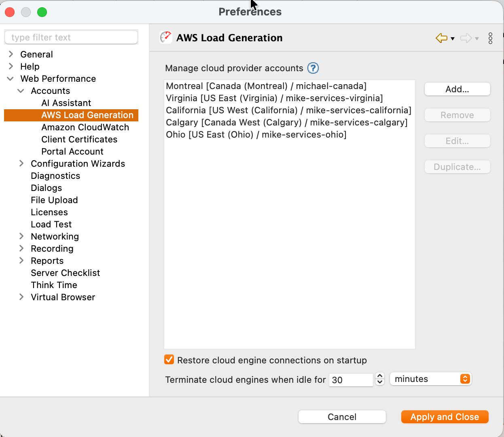Expand the Virtual Browser tree node
Screen dimensions: 504x437
click(x=21, y=297)
